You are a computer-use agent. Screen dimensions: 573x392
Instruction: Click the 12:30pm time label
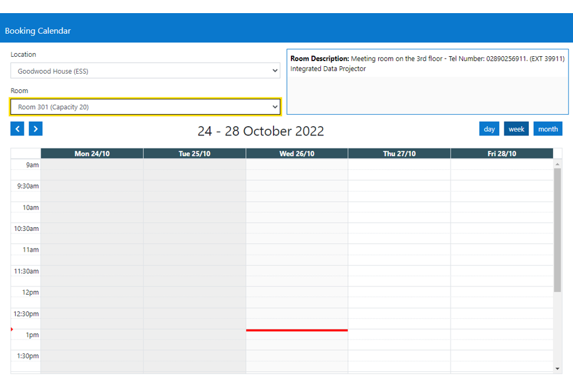coord(26,313)
